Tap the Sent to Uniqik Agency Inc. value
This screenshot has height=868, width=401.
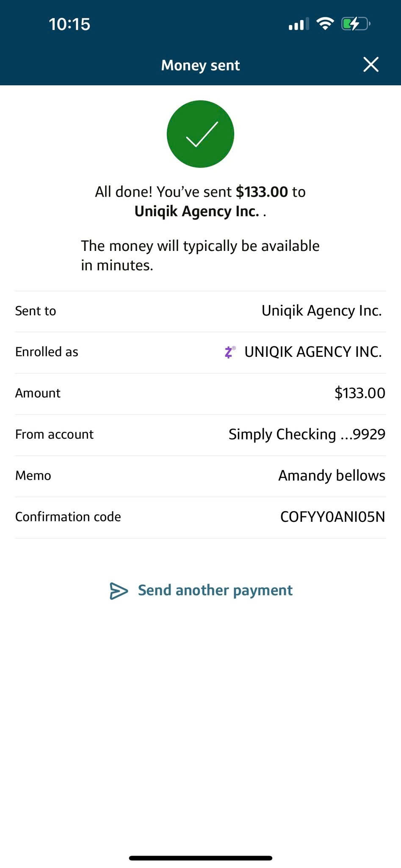coord(321,311)
